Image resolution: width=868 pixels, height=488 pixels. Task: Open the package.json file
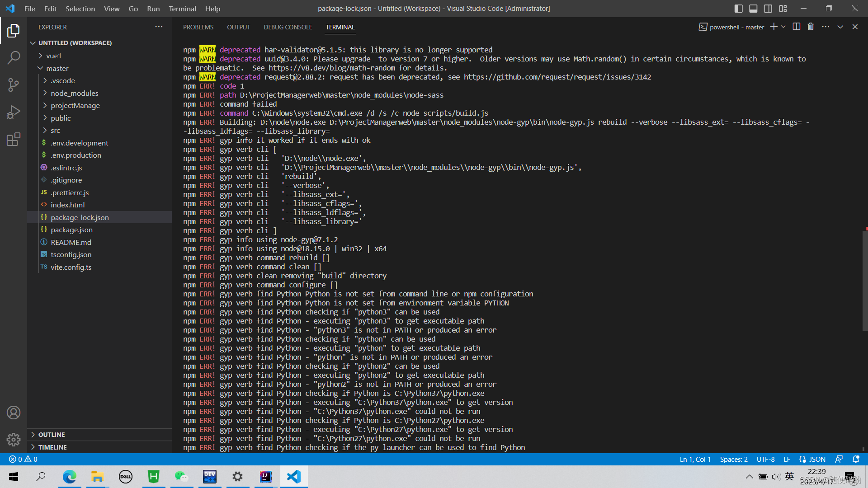[x=71, y=230]
